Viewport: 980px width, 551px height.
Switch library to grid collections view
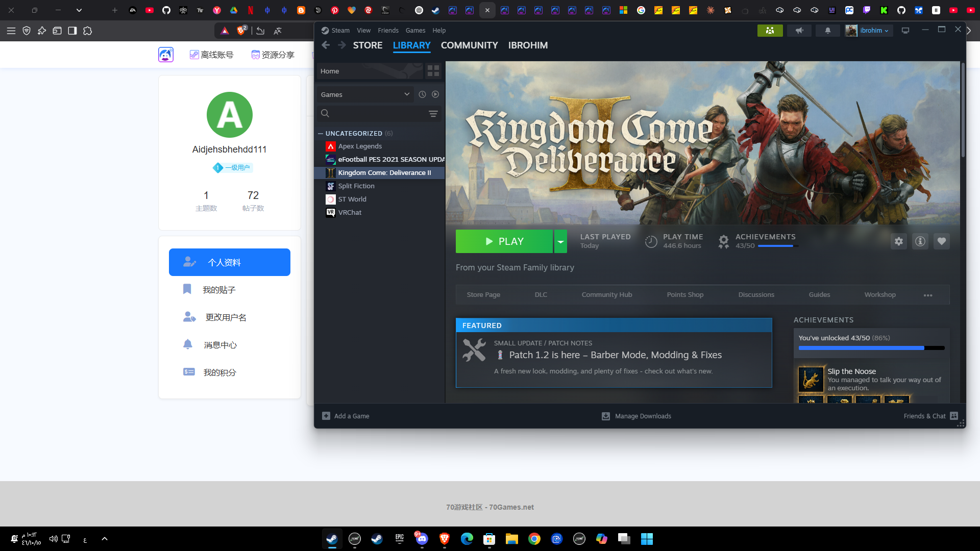(x=433, y=71)
